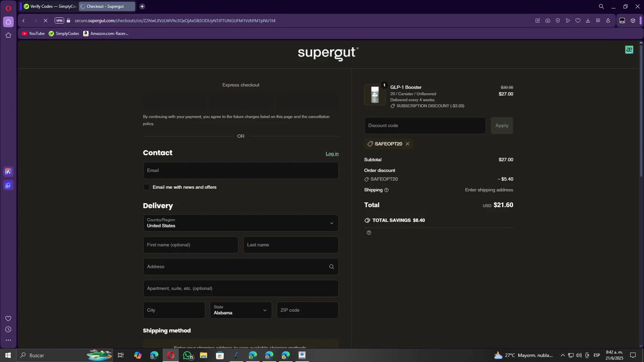644x362 pixels.
Task: Open the volume control in system tray
Action: tap(579, 355)
